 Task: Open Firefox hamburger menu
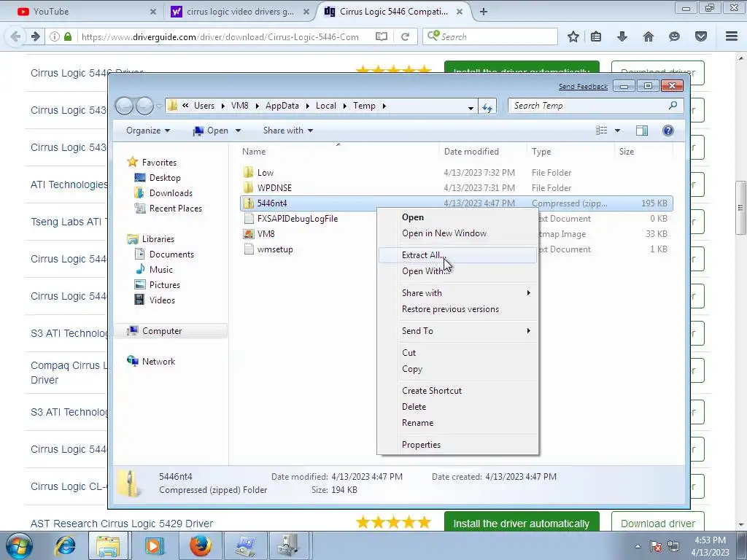click(731, 36)
